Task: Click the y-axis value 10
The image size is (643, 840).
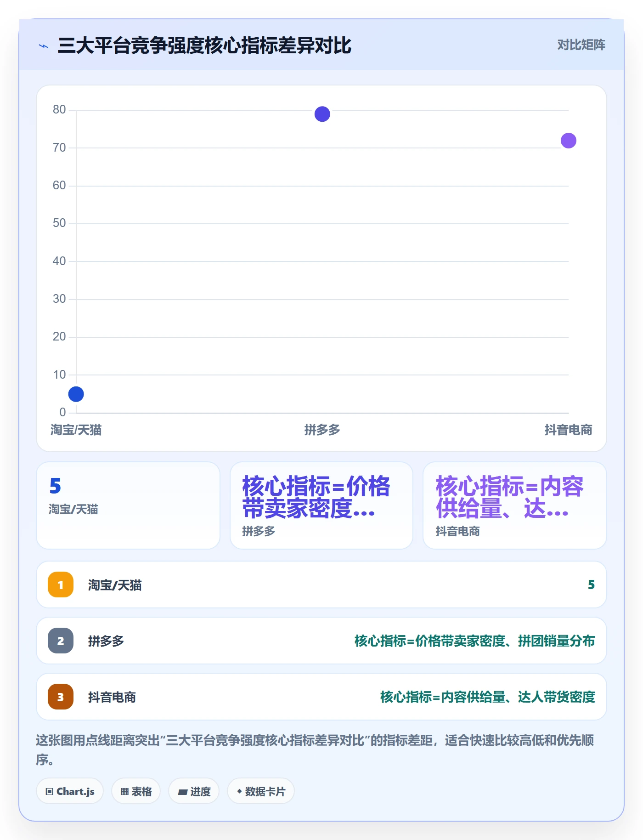Action: coord(59,375)
